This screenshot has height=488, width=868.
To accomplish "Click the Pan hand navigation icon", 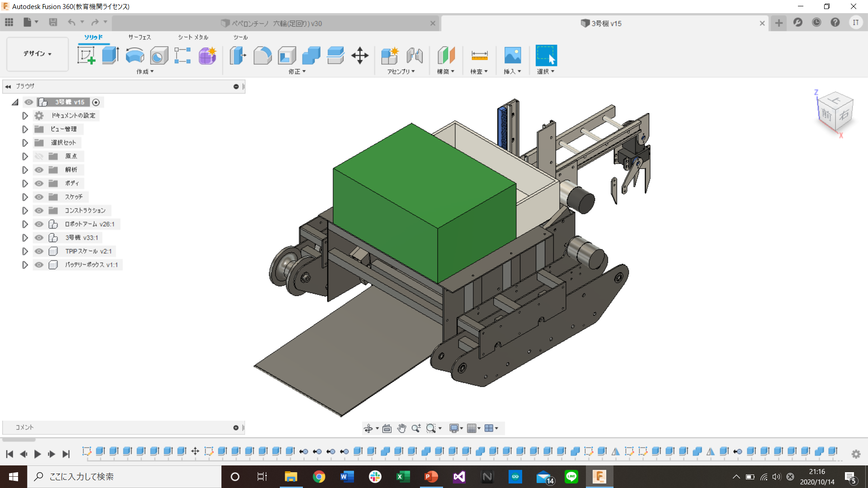I will [401, 428].
